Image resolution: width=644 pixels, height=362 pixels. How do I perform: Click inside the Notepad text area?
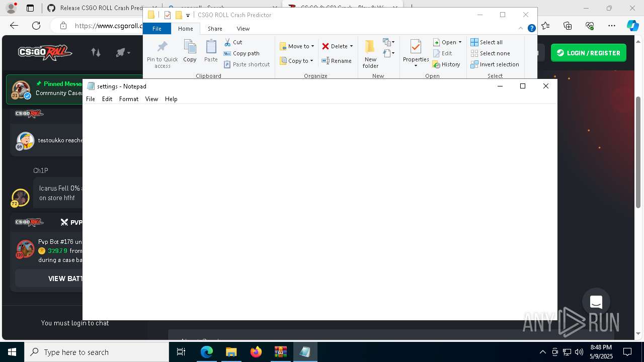(320, 212)
